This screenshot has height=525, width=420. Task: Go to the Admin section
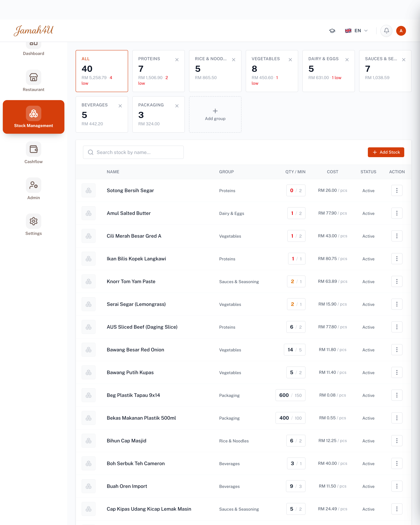click(34, 189)
